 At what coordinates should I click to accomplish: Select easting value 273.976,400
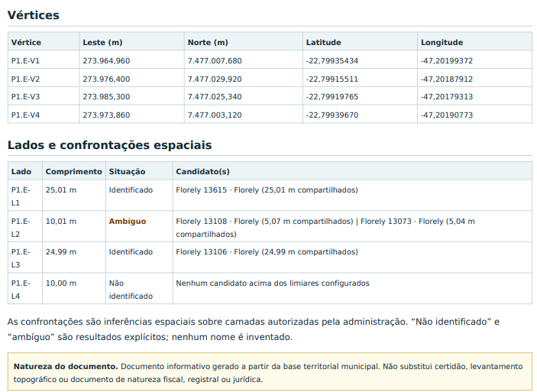(106, 79)
